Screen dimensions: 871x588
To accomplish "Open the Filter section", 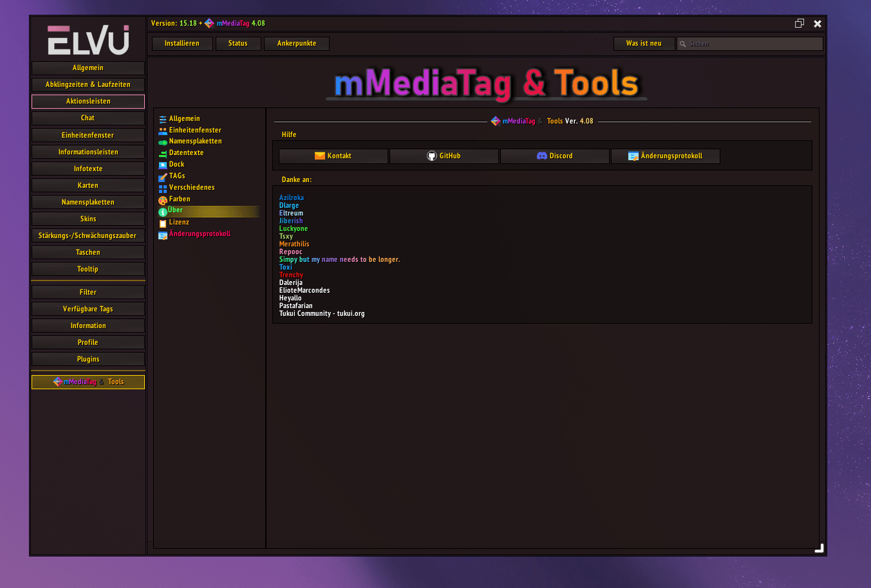I will point(88,292).
